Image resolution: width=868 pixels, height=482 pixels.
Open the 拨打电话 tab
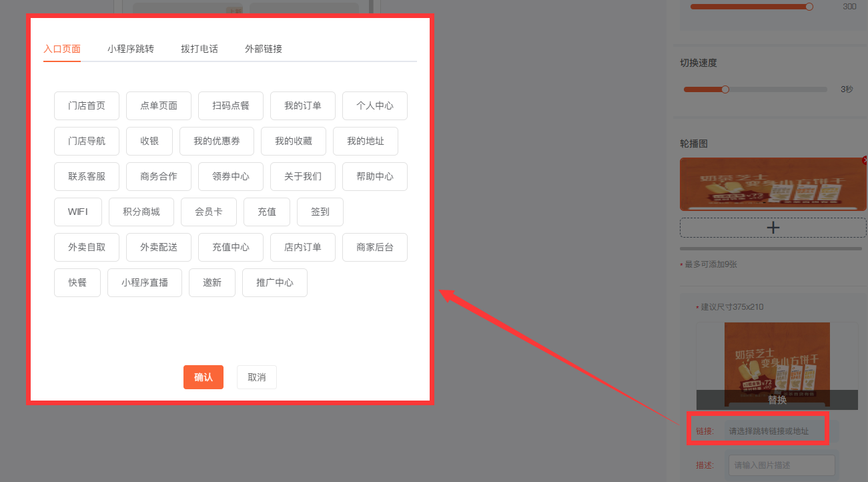199,49
